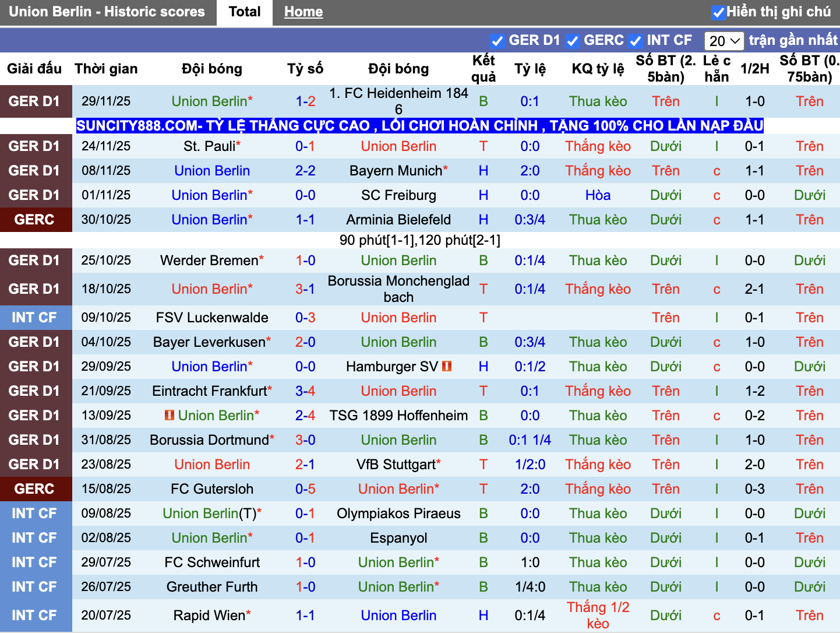Click the KQ tỷ lệ column header

598,69
